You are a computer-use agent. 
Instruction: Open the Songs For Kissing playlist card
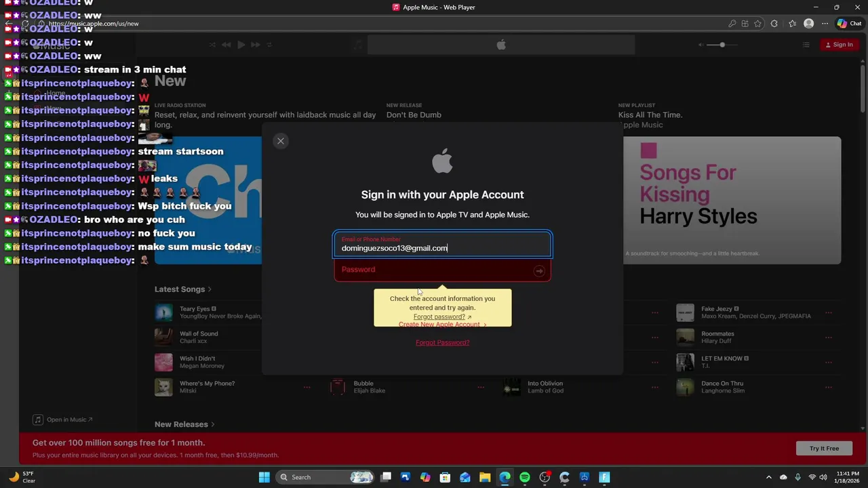pos(732,200)
